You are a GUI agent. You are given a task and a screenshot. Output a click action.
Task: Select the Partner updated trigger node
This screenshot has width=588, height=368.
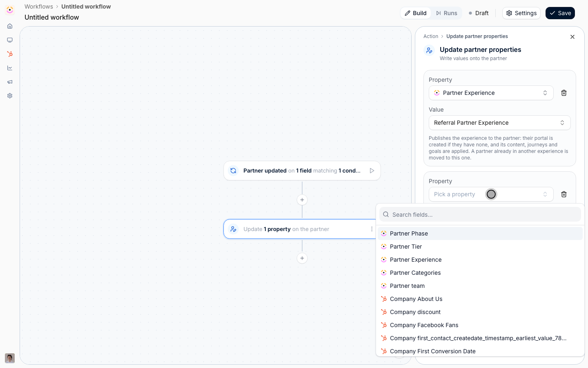(x=302, y=171)
